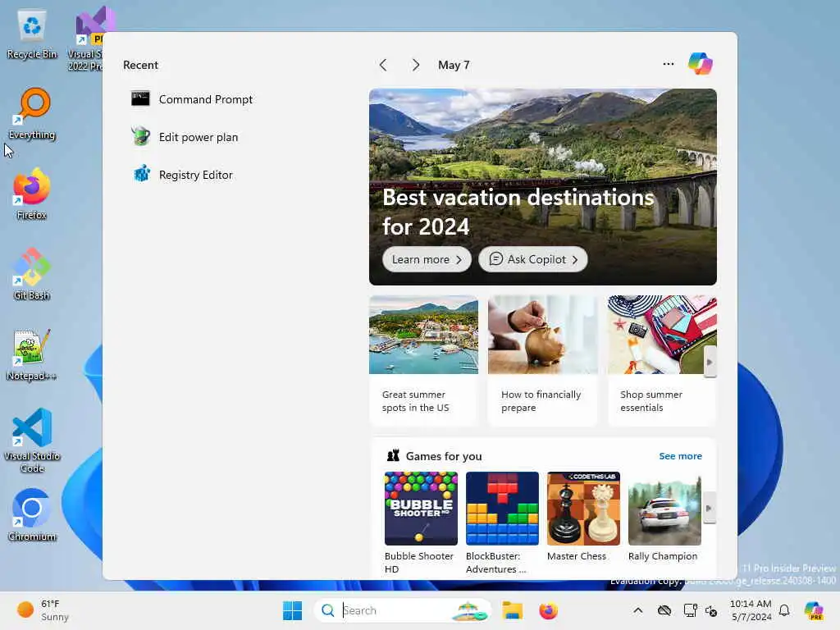The image size is (840, 630).
Task: Select the Everything desktop shortcut
Action: (x=32, y=114)
